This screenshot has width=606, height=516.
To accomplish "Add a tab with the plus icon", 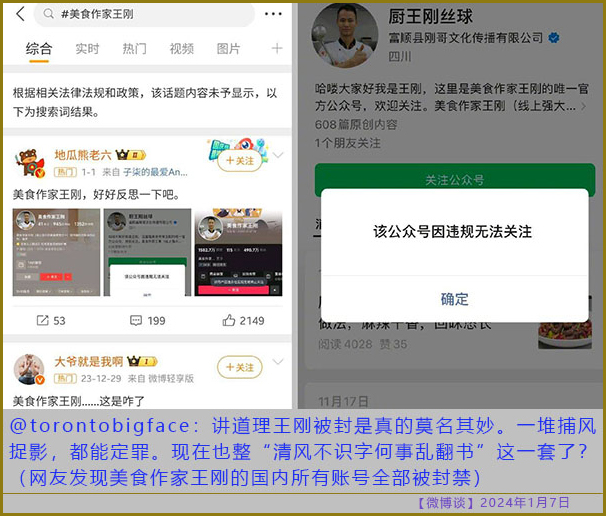I will click(x=277, y=49).
